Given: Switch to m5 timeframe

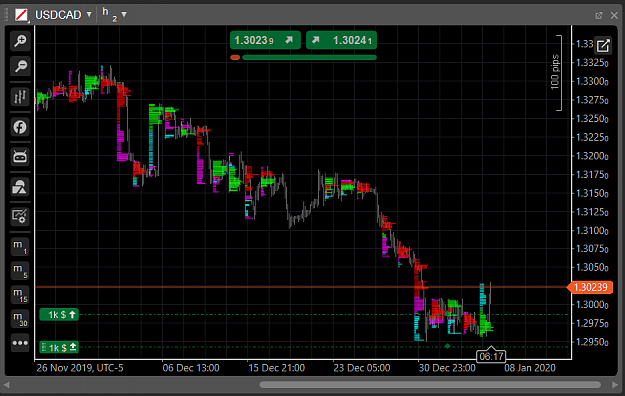Looking at the screenshot, I should [20, 271].
